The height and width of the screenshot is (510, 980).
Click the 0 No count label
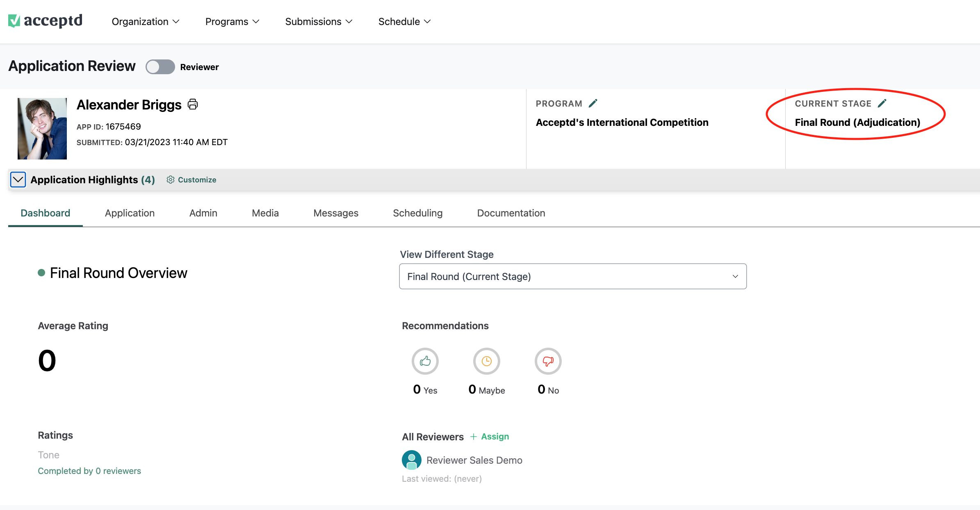tap(548, 389)
